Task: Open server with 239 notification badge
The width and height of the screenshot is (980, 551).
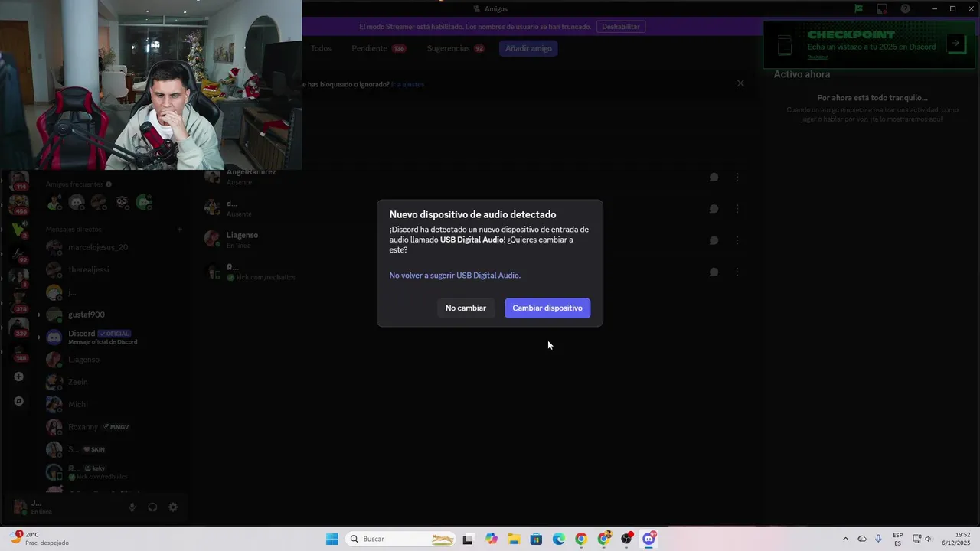Action: (x=18, y=328)
